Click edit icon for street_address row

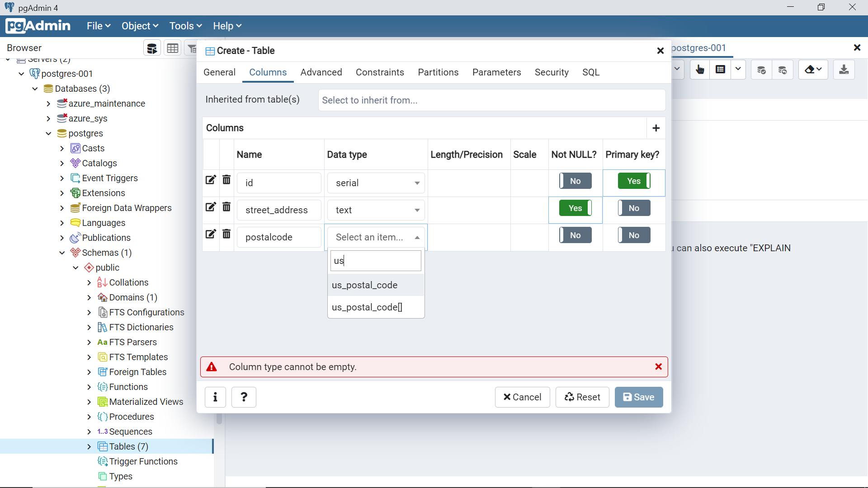pos(211,207)
